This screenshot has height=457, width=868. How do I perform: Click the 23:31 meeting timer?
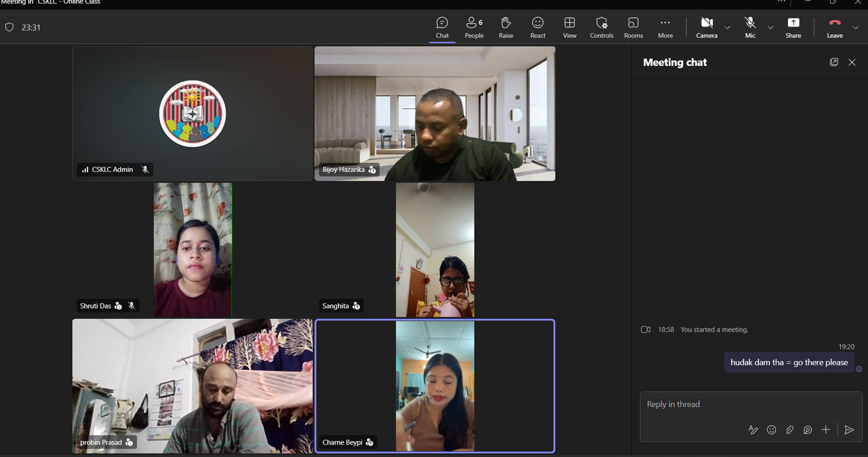[x=31, y=27]
